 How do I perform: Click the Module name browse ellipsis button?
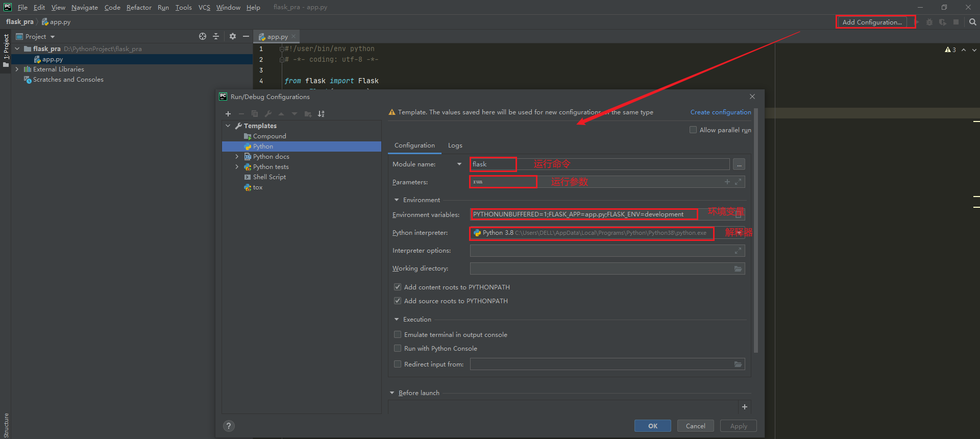(739, 164)
